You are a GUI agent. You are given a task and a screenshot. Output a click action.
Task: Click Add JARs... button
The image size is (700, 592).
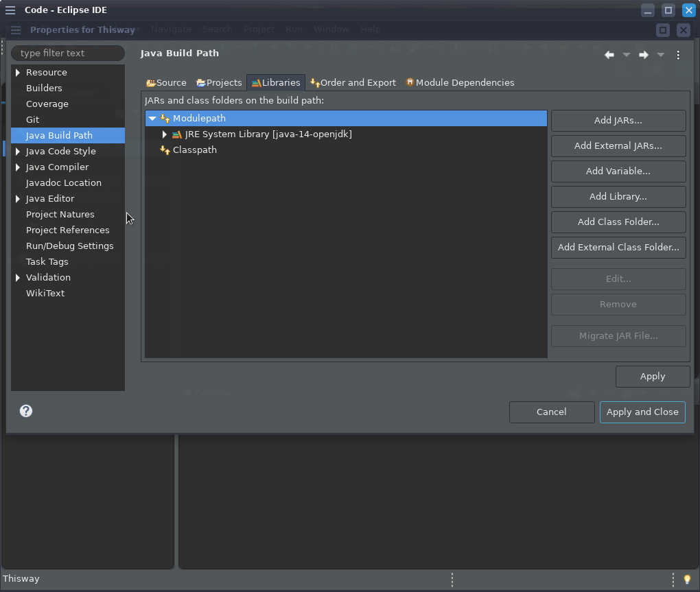(618, 121)
